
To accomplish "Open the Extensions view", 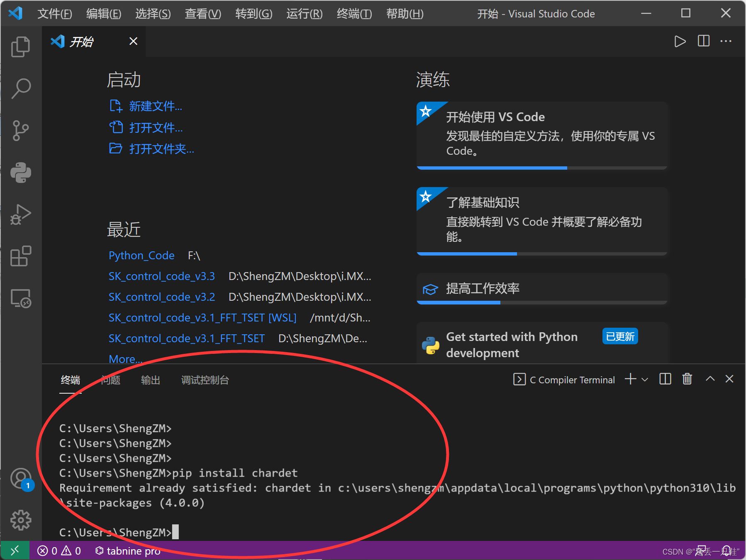I will coord(21,256).
